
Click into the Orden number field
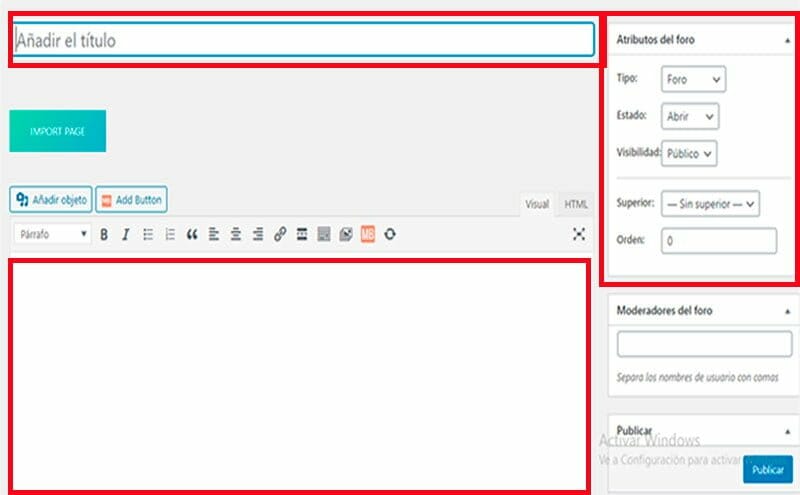click(719, 241)
